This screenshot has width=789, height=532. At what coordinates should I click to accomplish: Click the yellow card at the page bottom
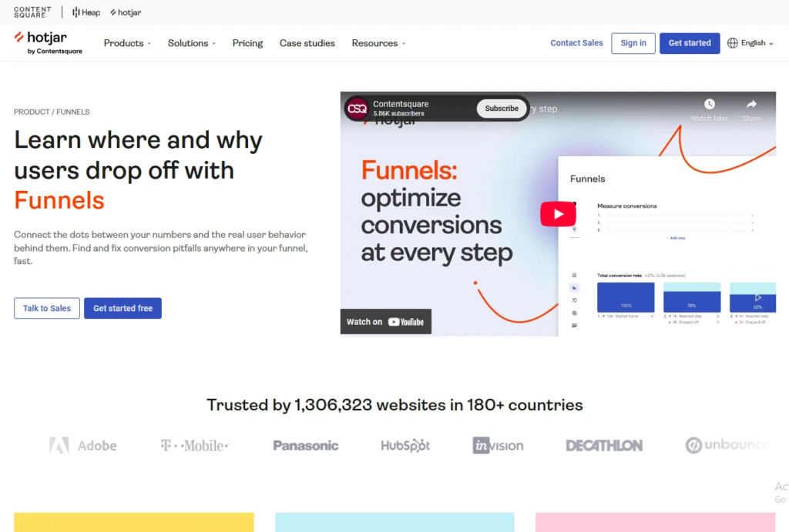134,523
